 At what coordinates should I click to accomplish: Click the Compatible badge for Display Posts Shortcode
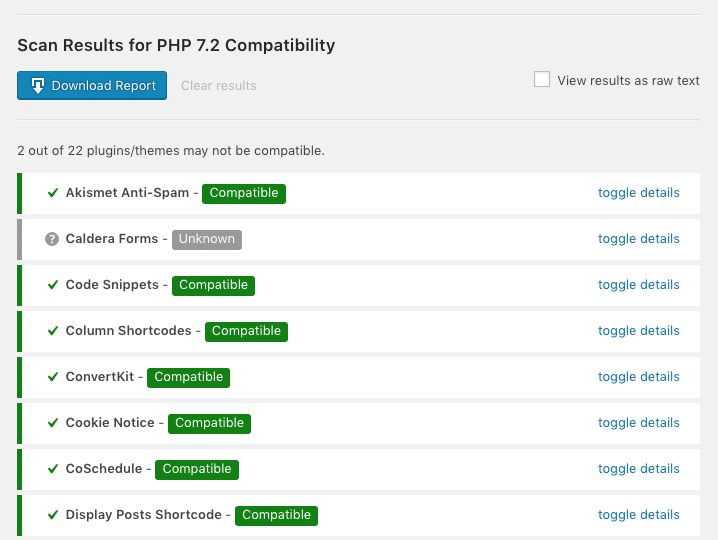pyautogui.click(x=277, y=516)
